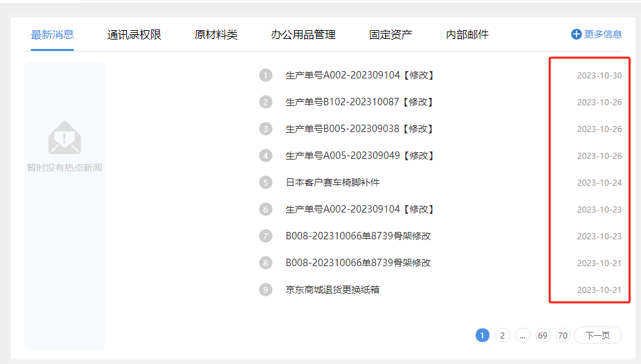The width and height of the screenshot is (641, 364).
Task: Open message 生产单号B102-202310087【修改】
Action: click(360, 102)
